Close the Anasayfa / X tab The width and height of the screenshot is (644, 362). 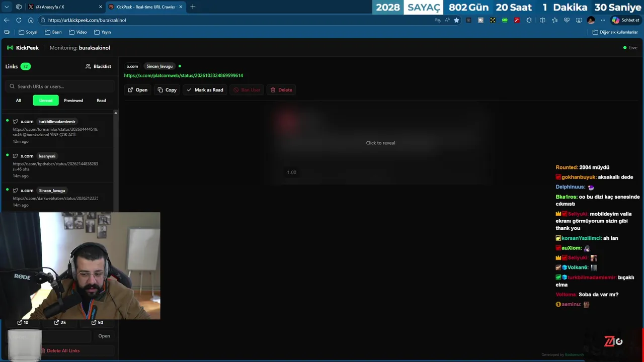tap(100, 7)
